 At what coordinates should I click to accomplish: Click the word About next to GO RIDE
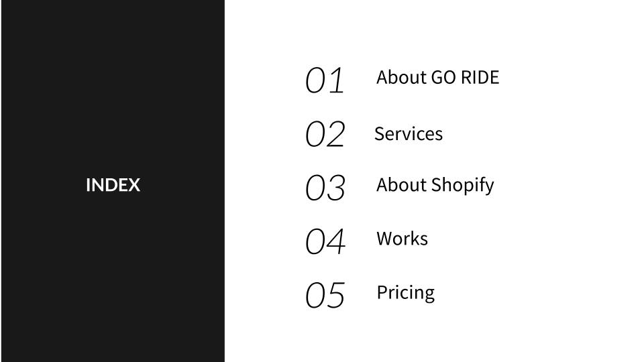(x=402, y=77)
